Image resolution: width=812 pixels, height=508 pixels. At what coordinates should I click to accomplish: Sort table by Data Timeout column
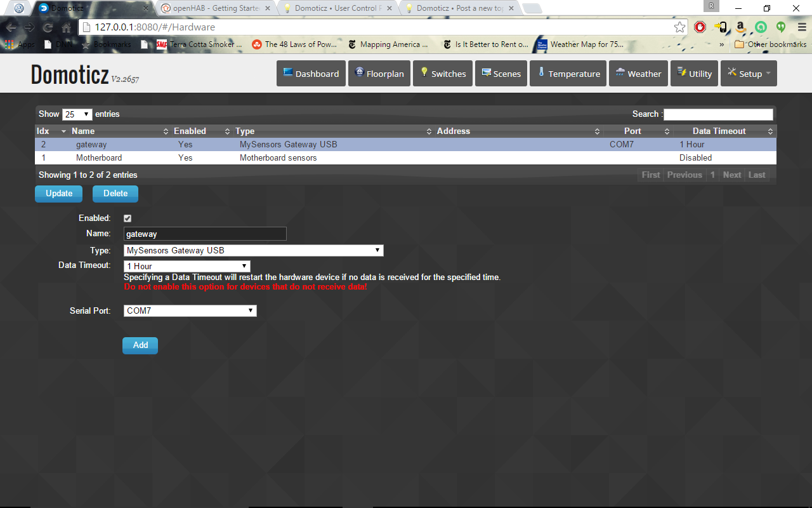click(x=724, y=131)
